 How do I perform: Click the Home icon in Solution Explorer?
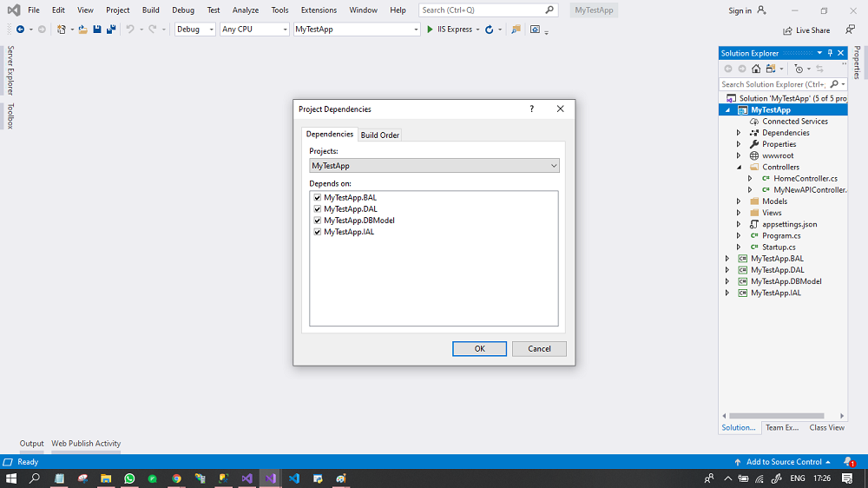pos(756,69)
